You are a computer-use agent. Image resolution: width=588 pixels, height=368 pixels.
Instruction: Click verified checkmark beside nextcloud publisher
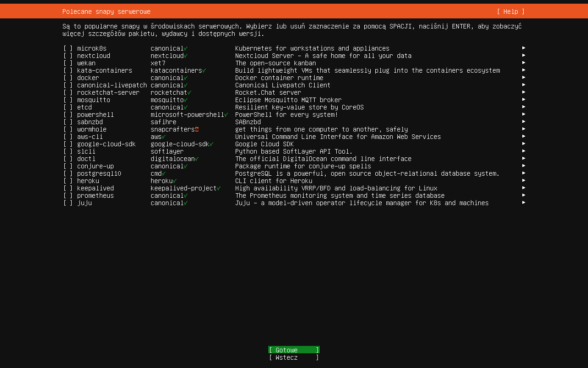(186, 56)
